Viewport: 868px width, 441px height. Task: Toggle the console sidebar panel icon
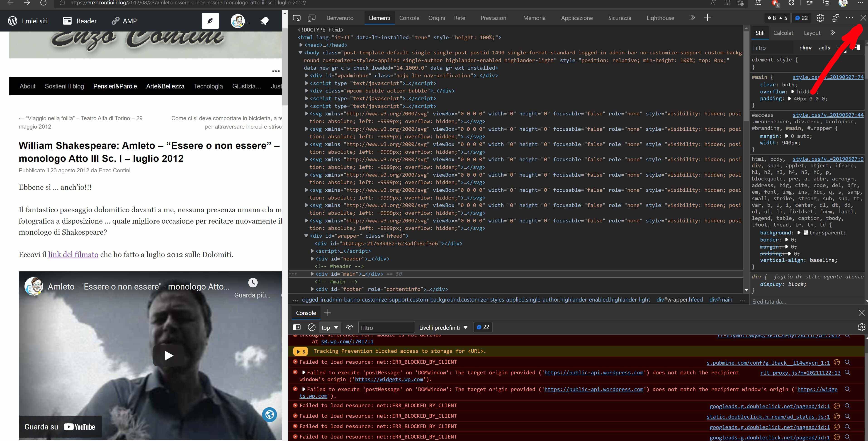click(x=297, y=327)
